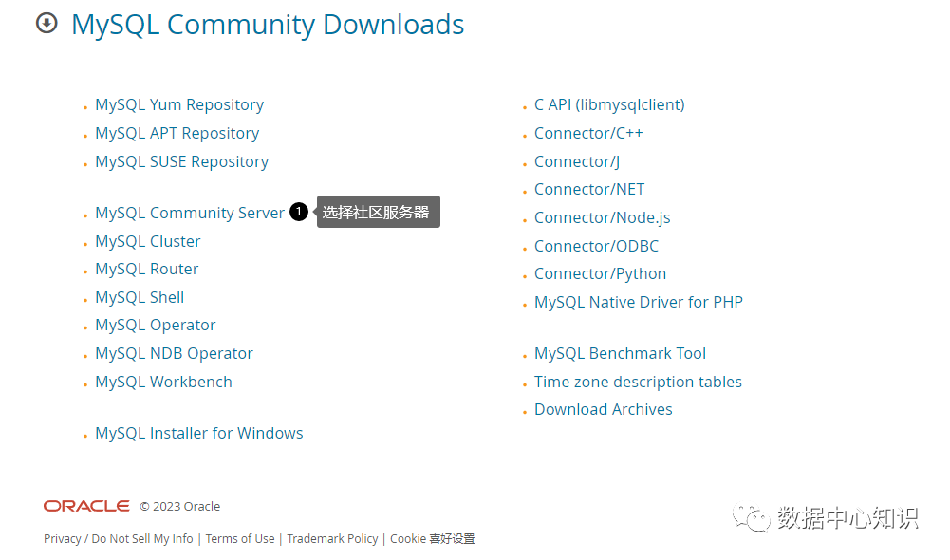Open Connector/C++ link

pyautogui.click(x=588, y=133)
